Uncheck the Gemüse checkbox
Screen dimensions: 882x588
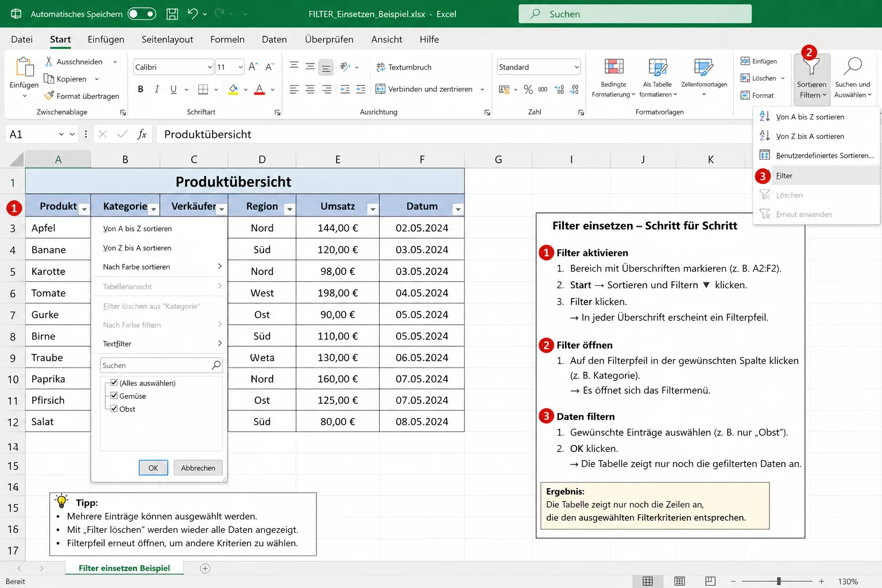(x=114, y=396)
